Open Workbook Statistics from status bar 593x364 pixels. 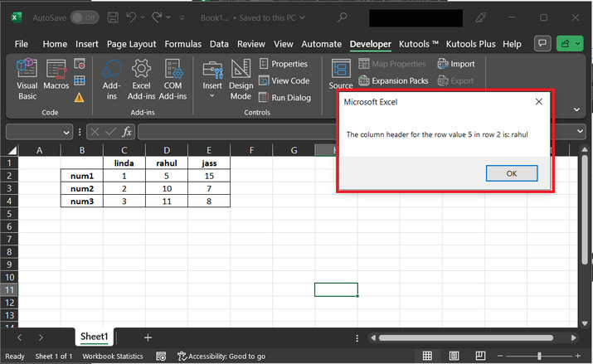[x=112, y=356]
